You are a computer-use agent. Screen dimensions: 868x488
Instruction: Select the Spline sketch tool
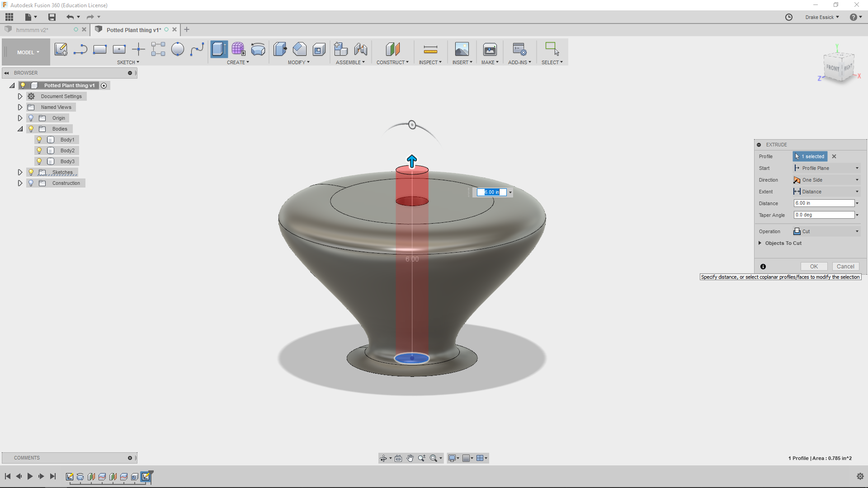(x=197, y=49)
